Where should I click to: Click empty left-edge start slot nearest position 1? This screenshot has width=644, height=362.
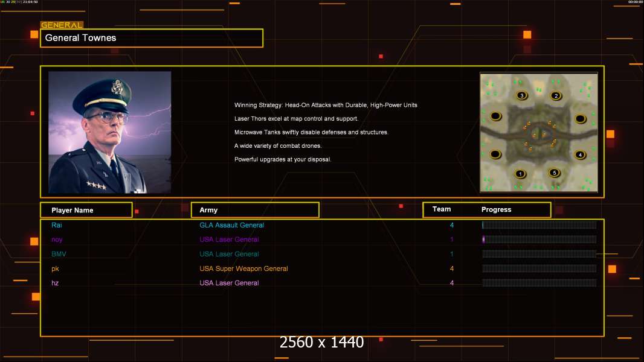click(495, 154)
